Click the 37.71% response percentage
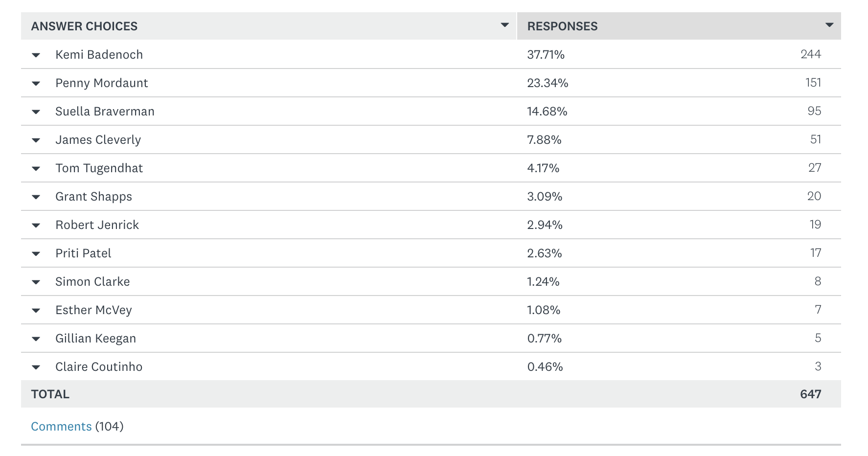 click(x=546, y=55)
